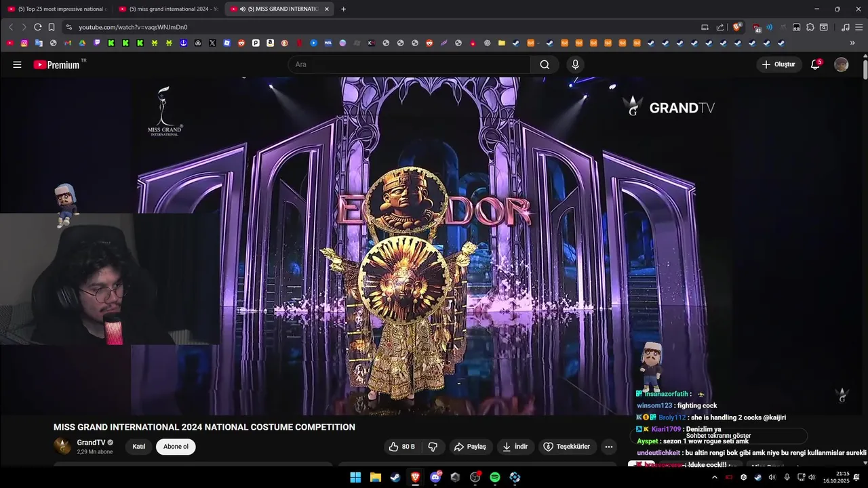The height and width of the screenshot is (488, 868).
Task: Open Steam from taskbar
Action: tap(395, 477)
